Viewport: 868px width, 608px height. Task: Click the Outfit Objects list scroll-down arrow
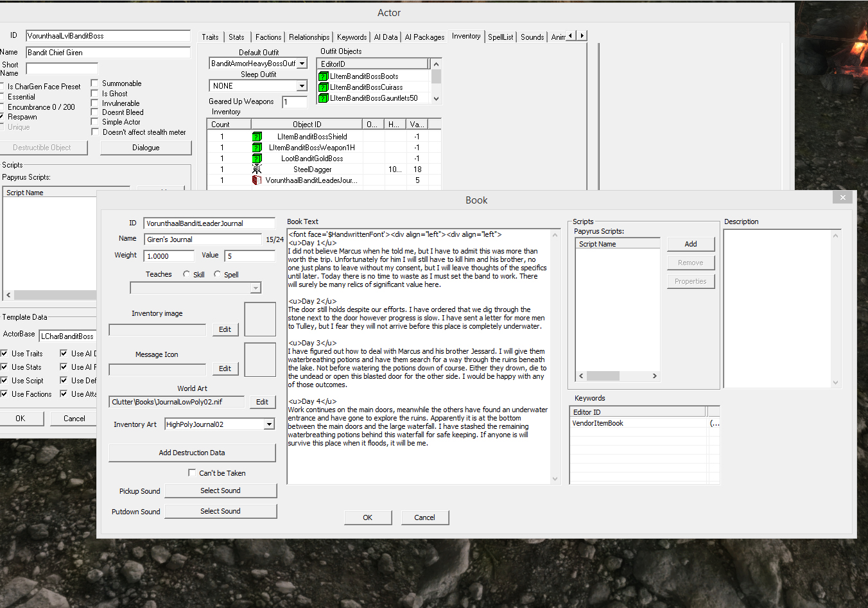click(437, 98)
